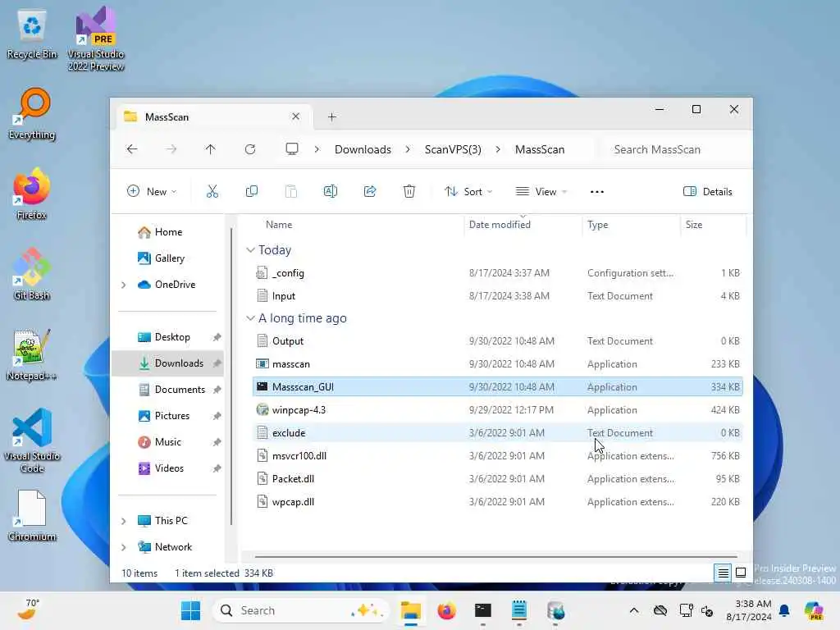Open Firefox desktop shortcut
The width and height of the screenshot is (840, 630).
point(32,194)
